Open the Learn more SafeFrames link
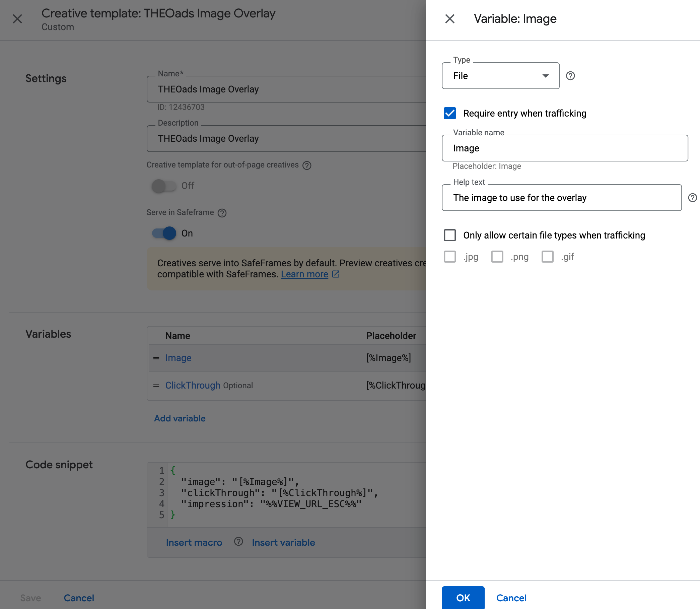This screenshot has height=609, width=700. pyautogui.click(x=304, y=274)
